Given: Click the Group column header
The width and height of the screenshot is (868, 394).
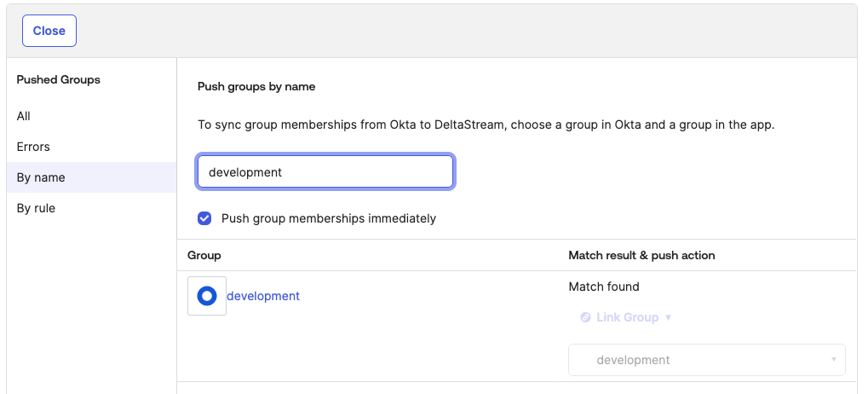Looking at the screenshot, I should point(204,255).
